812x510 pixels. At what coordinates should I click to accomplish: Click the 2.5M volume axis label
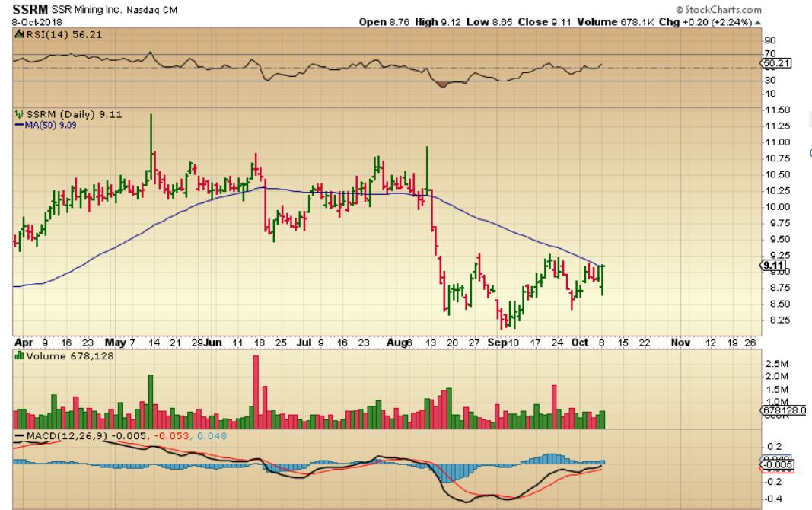(777, 364)
